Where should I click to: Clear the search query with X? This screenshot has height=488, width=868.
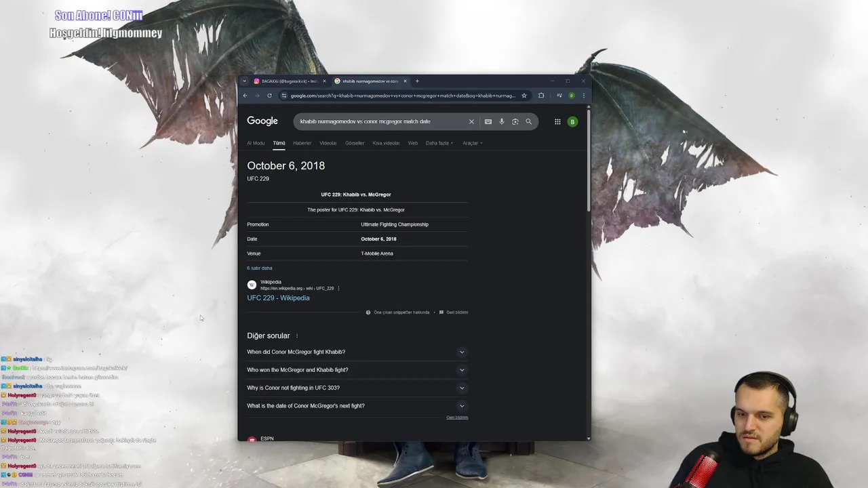[471, 121]
